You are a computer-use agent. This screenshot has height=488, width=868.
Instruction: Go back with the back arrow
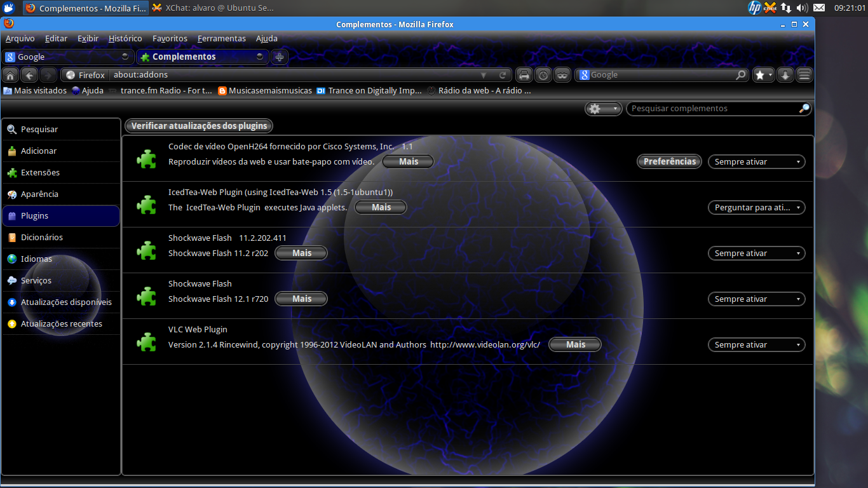(x=29, y=75)
